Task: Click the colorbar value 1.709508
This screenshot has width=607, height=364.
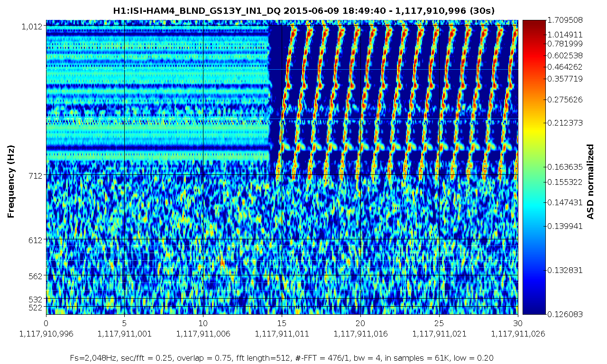Action: click(x=565, y=20)
